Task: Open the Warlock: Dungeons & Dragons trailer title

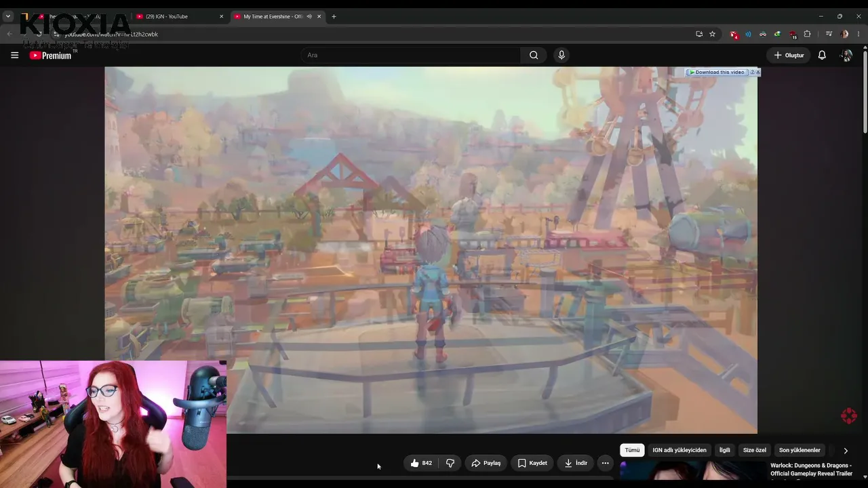Action: point(811,470)
